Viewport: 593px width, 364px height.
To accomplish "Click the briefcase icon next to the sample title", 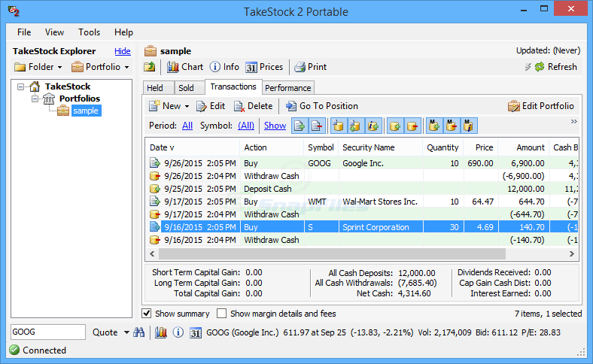I will [151, 50].
